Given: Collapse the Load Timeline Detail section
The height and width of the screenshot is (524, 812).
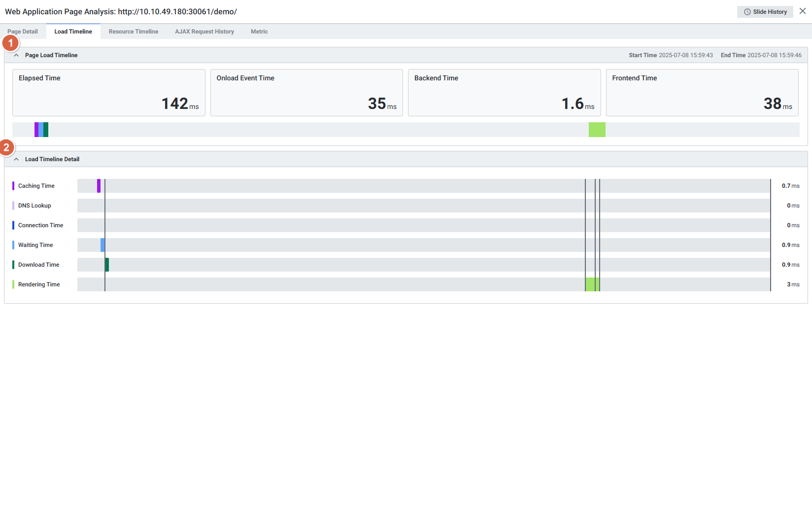Looking at the screenshot, I should [x=16, y=159].
